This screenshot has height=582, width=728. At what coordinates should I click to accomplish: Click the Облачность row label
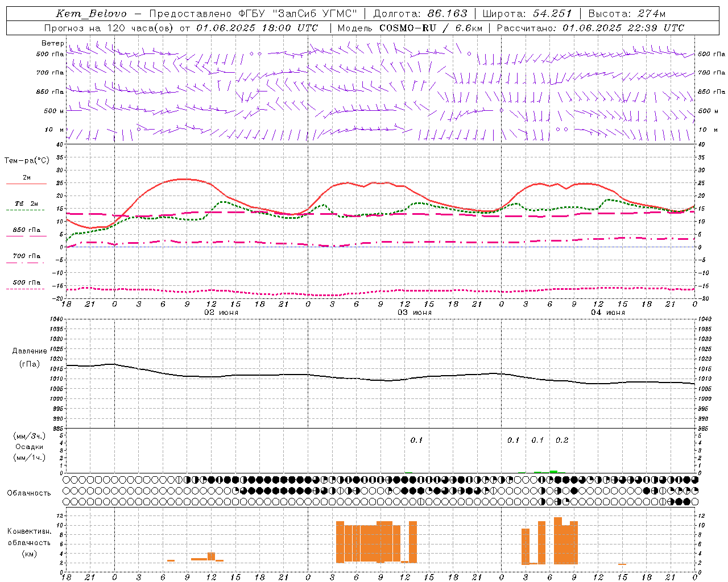pyautogui.click(x=29, y=493)
